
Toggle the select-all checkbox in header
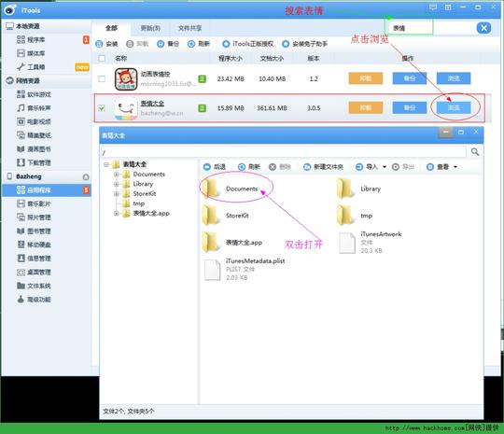(x=102, y=58)
